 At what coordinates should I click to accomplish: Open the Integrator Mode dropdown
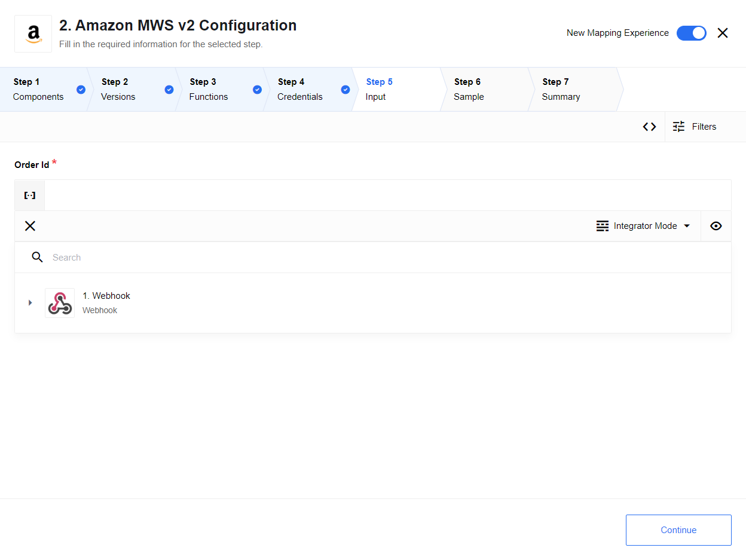[x=646, y=226]
